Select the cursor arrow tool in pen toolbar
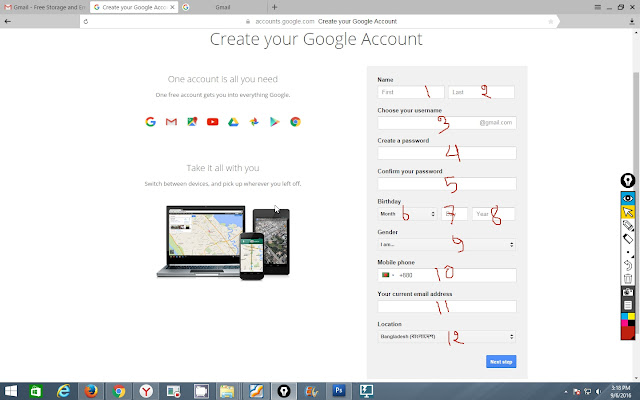640x400 pixels. [627, 212]
